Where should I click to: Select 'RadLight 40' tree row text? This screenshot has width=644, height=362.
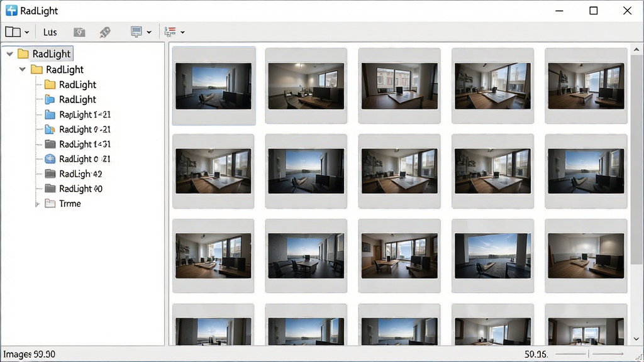pos(81,189)
